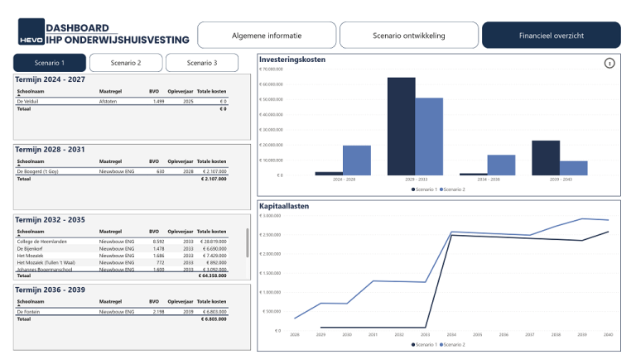636x364 pixels.
Task: Click sort arrow under Schoolnaam in Termijn 2024 - 2027
Action: tap(19, 96)
